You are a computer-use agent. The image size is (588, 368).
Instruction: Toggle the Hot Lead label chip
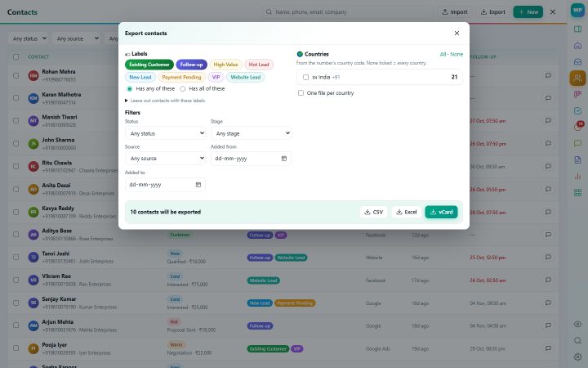tap(259, 65)
